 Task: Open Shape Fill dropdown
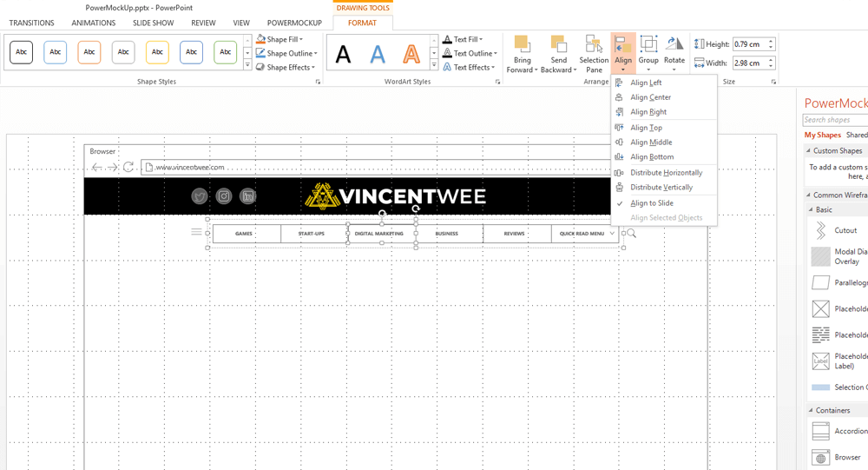(279, 39)
